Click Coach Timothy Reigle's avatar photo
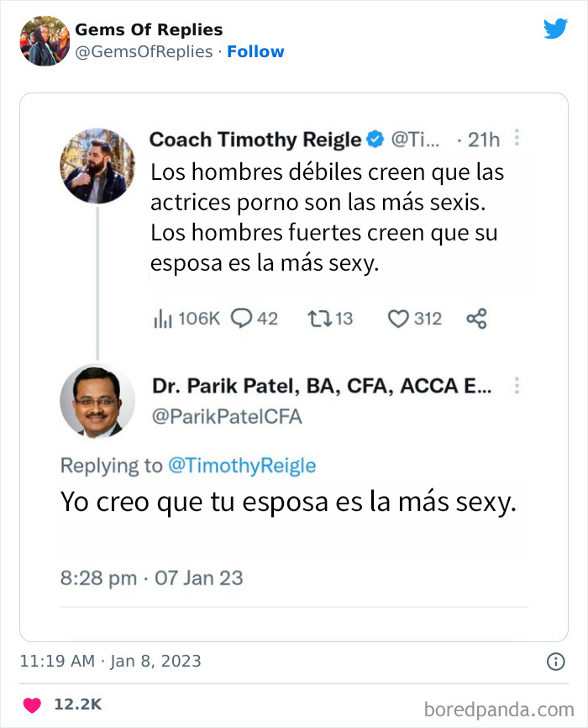Viewport: 588px width, 728px height. 97,165
